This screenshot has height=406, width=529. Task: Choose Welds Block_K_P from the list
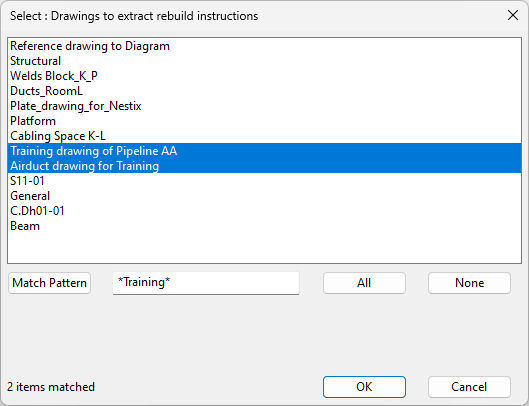coord(264,76)
